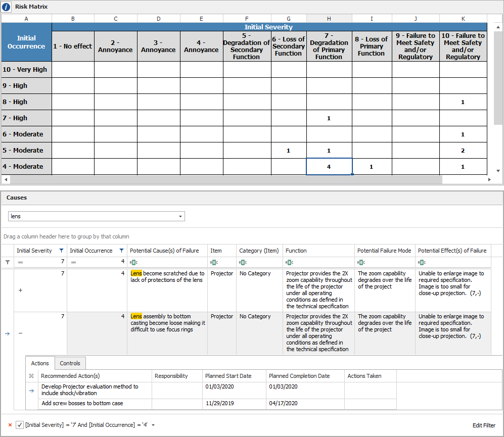Click the funnel icon in the filter row
The width and height of the screenshot is (504, 437).
tap(7, 262)
